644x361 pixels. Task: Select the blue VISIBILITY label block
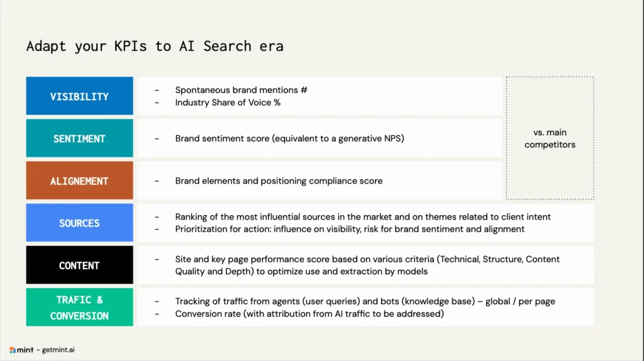tap(79, 96)
